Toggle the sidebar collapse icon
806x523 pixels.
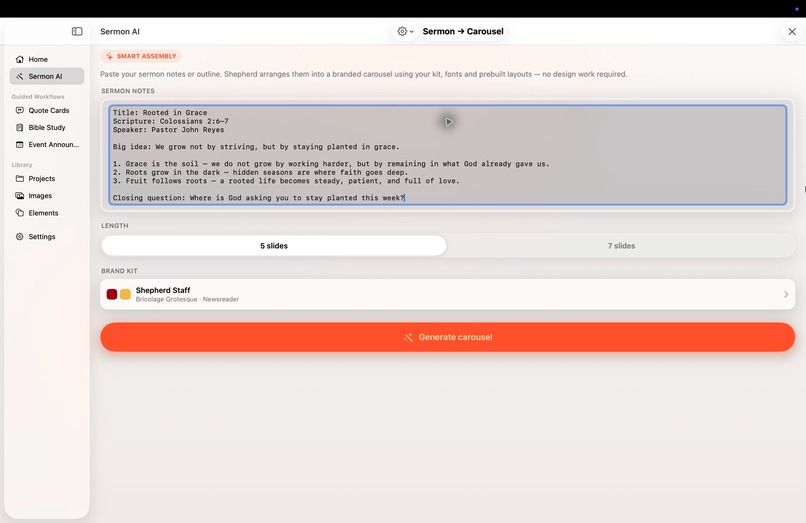pyautogui.click(x=77, y=31)
